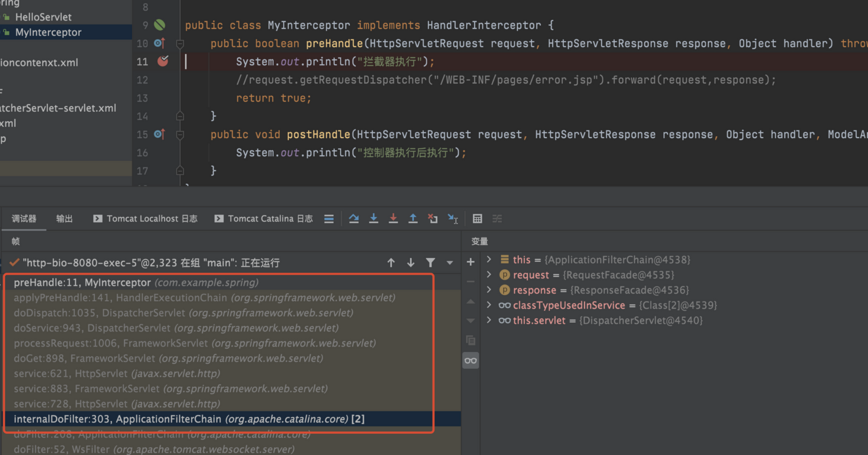Click the Step Into debugger icon
Screen dimensions: 868x455
point(373,219)
